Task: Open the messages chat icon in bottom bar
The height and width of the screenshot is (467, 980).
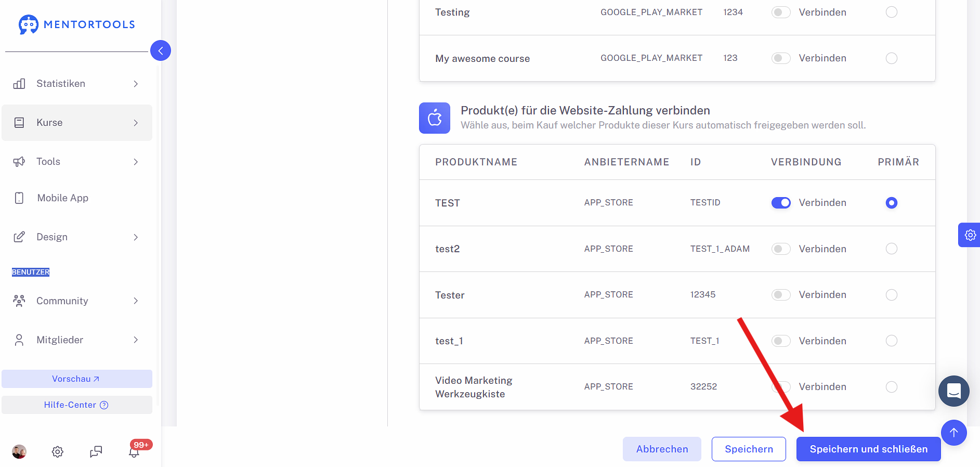Action: pyautogui.click(x=96, y=451)
